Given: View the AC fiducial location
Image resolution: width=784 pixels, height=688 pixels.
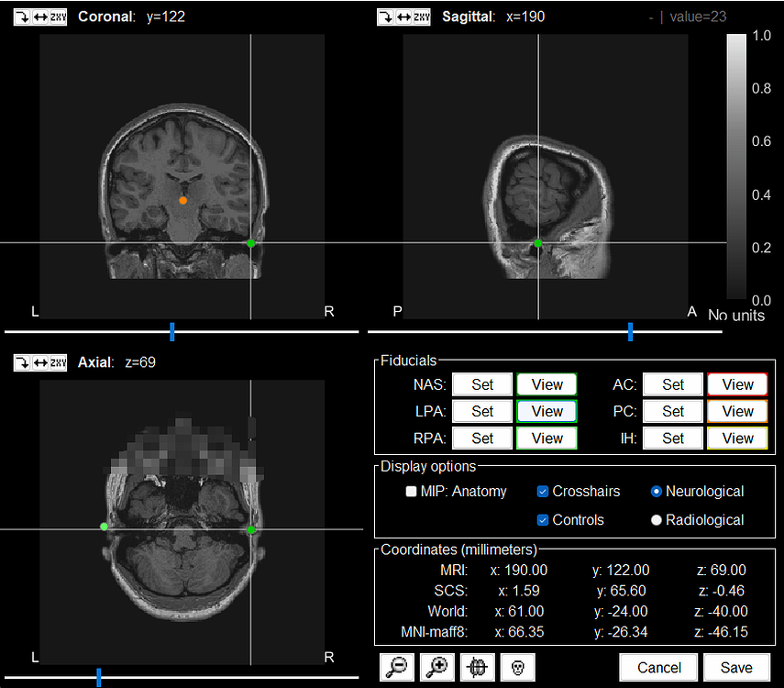Looking at the screenshot, I should point(737,384).
